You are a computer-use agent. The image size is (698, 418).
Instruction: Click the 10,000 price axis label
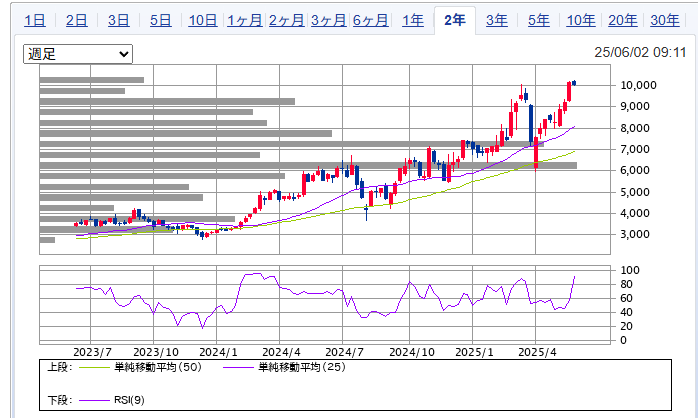click(x=638, y=85)
